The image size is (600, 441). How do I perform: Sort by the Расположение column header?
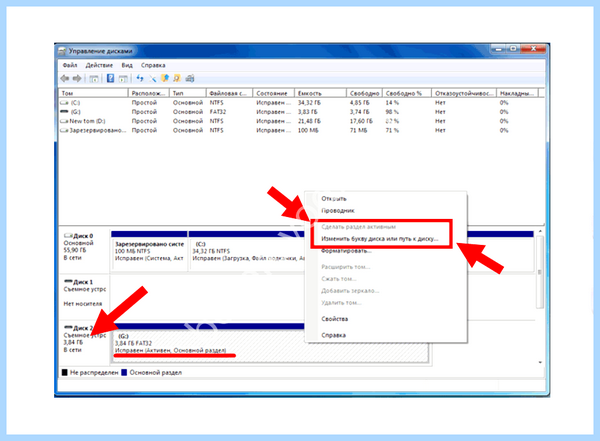tap(148, 93)
